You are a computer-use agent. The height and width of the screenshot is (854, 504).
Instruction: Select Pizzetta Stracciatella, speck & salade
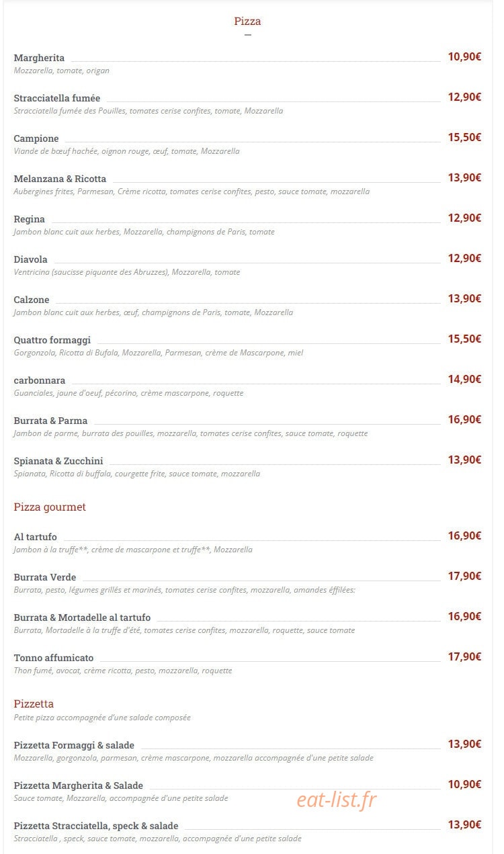click(96, 826)
